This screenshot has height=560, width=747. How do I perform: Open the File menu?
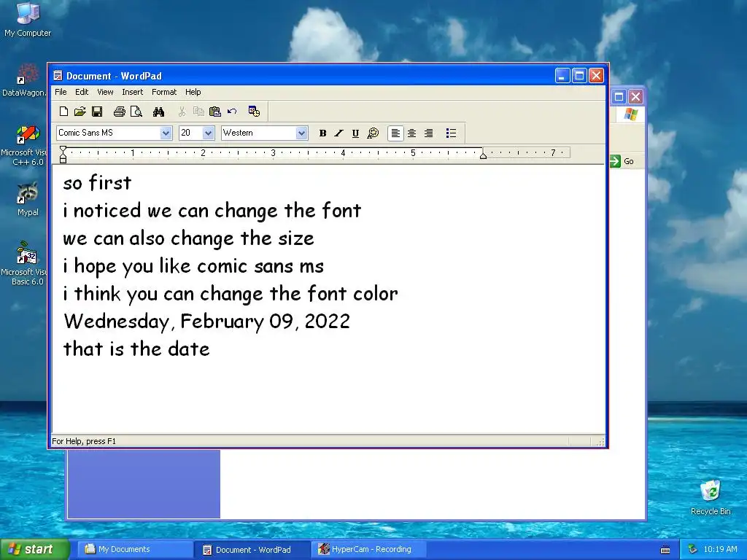click(61, 92)
